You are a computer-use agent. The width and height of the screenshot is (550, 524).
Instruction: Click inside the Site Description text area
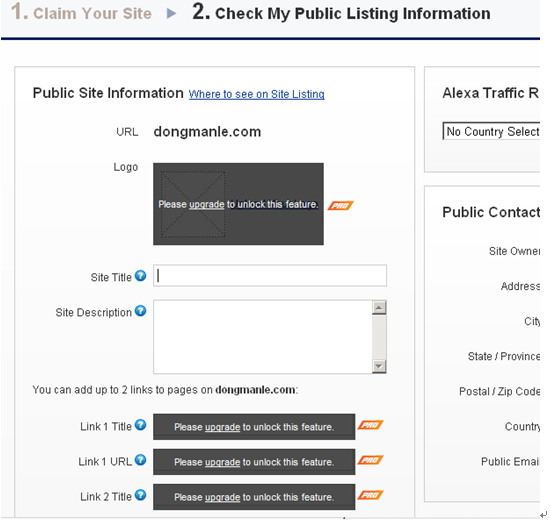tap(262, 337)
